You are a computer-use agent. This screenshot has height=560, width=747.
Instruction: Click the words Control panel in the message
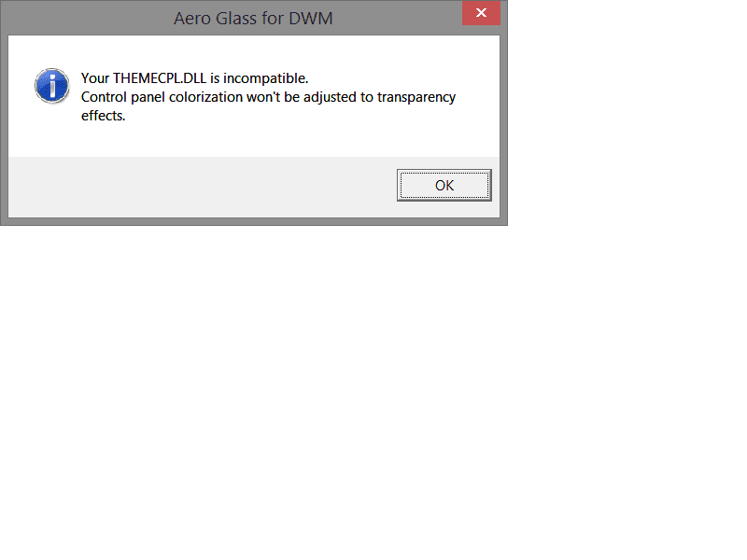click(123, 97)
